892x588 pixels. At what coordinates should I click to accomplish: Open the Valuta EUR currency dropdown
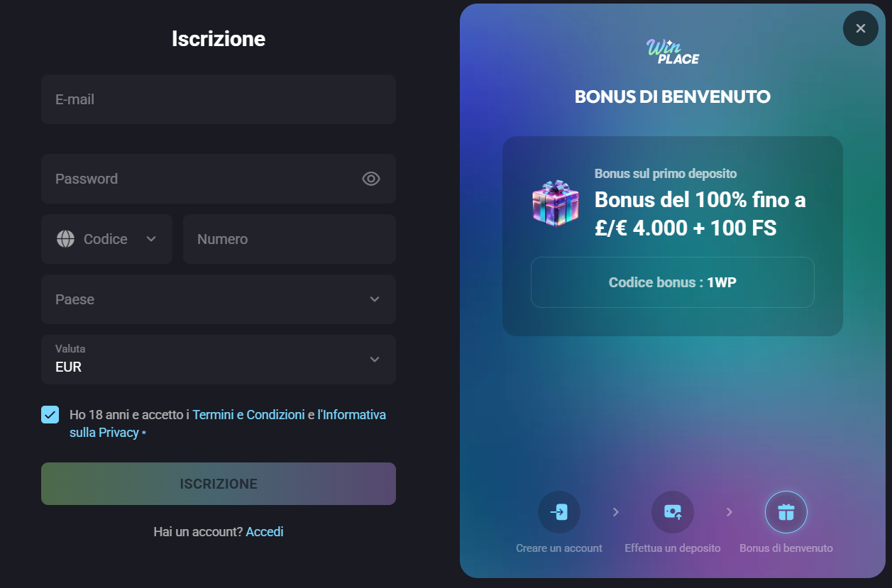click(219, 360)
